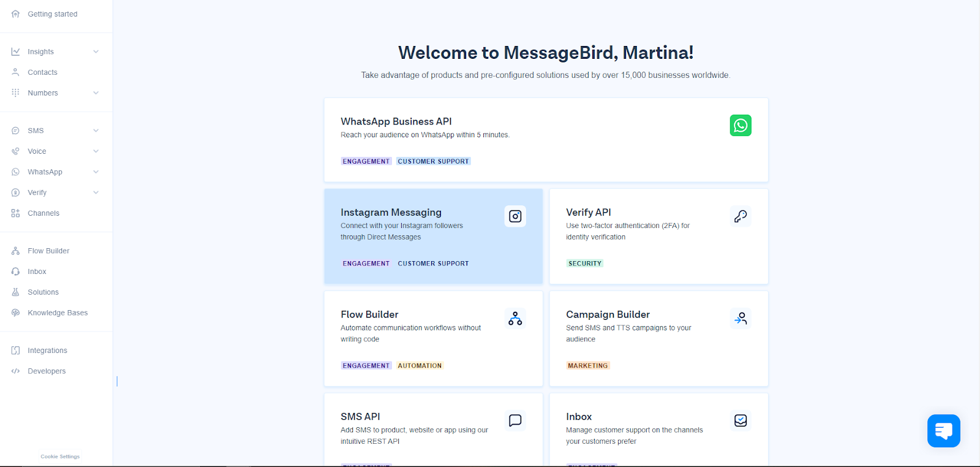Viewport: 980px width, 467px height.
Task: Open the Flow Builder card title
Action: [x=369, y=314]
